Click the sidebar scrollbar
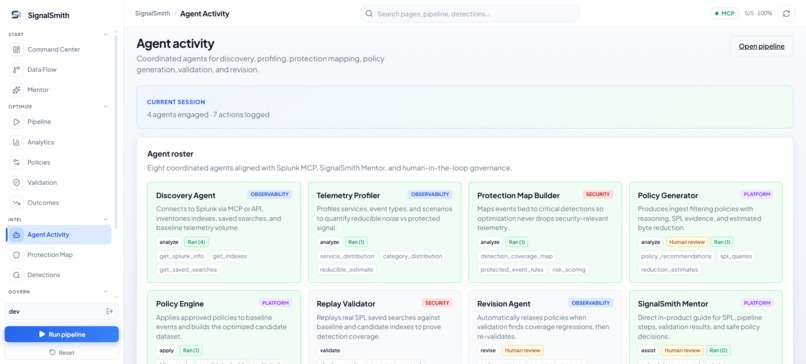806x364 pixels. pos(116,131)
